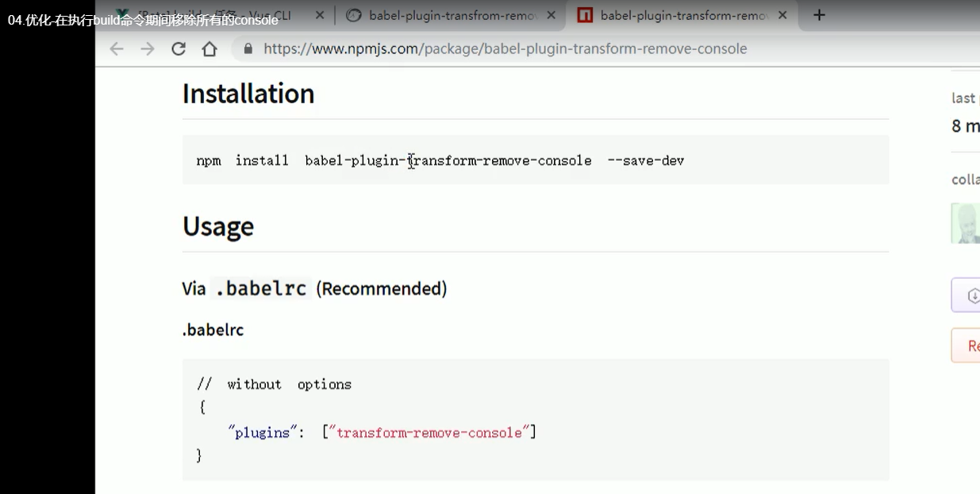The image size is (980, 494).
Task: Click the '// without options' comment line
Action: pos(274,384)
